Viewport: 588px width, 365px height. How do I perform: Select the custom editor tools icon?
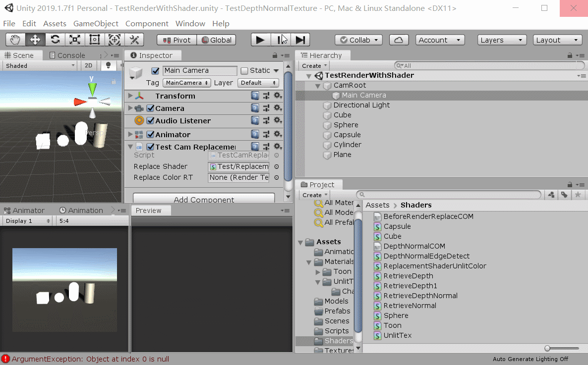[134, 40]
